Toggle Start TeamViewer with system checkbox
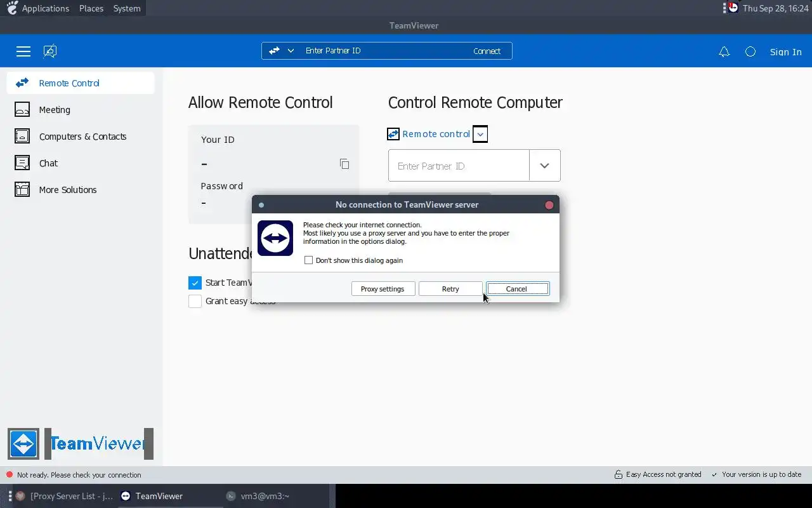812x508 pixels. (x=195, y=283)
